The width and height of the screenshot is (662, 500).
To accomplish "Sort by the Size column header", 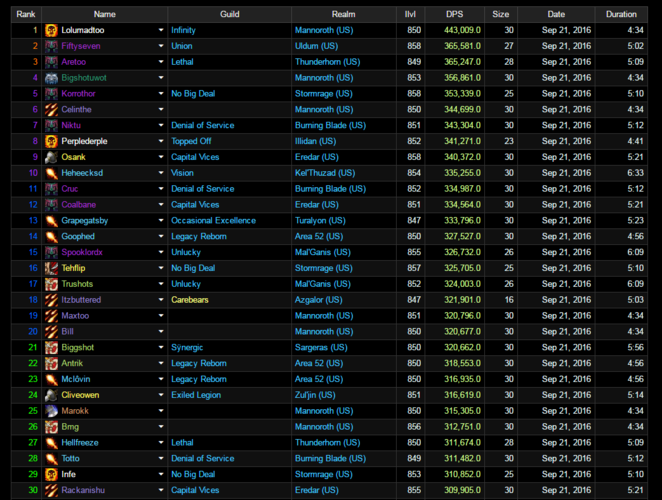I will pos(500,14).
